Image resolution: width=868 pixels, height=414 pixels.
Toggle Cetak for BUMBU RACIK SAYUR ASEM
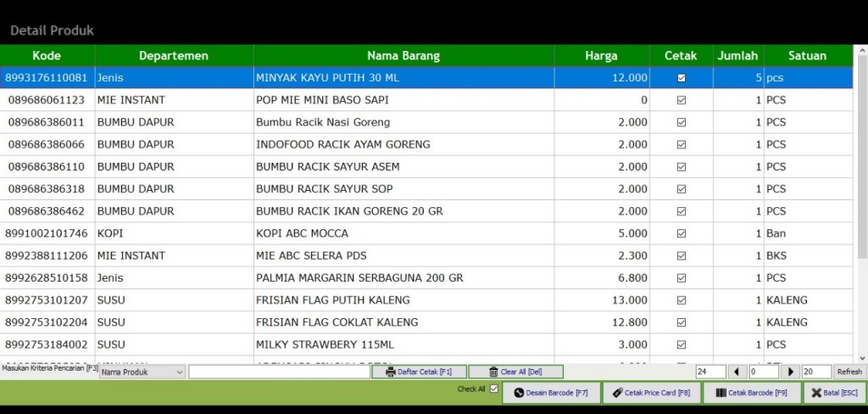(x=682, y=167)
